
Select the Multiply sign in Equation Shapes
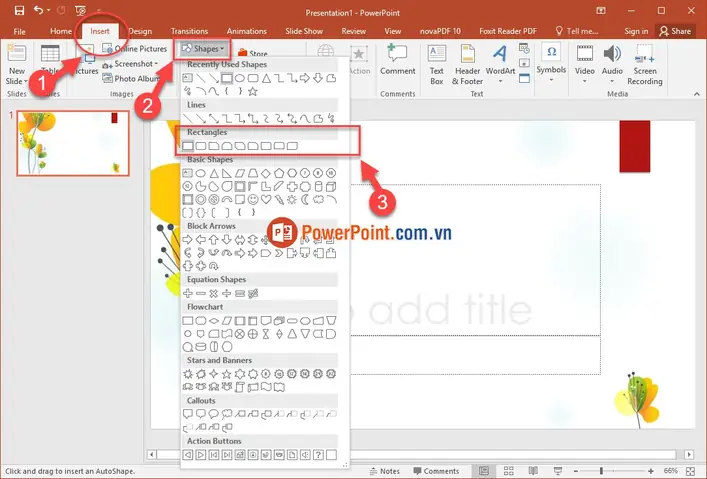214,294
